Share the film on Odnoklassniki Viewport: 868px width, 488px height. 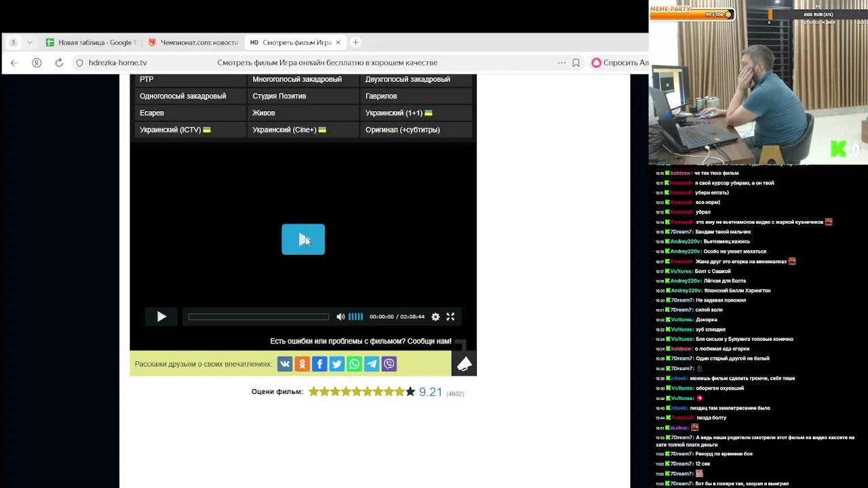click(302, 364)
